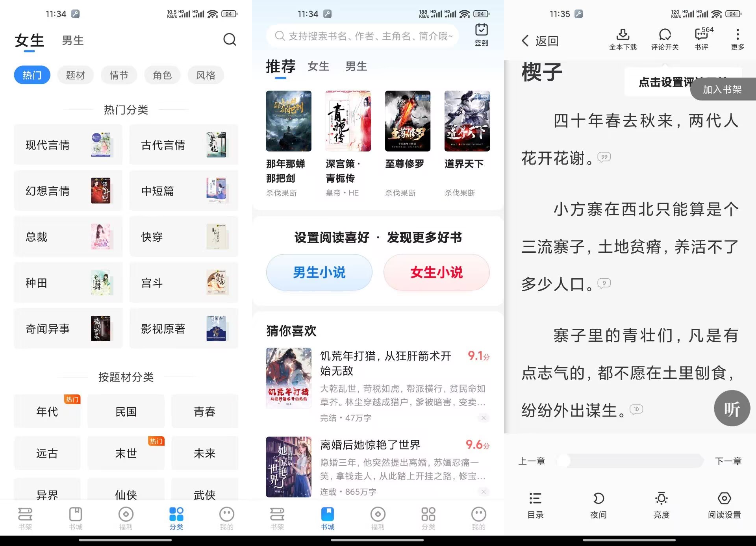
Task: Select the 风格 filter chip
Action: point(206,75)
